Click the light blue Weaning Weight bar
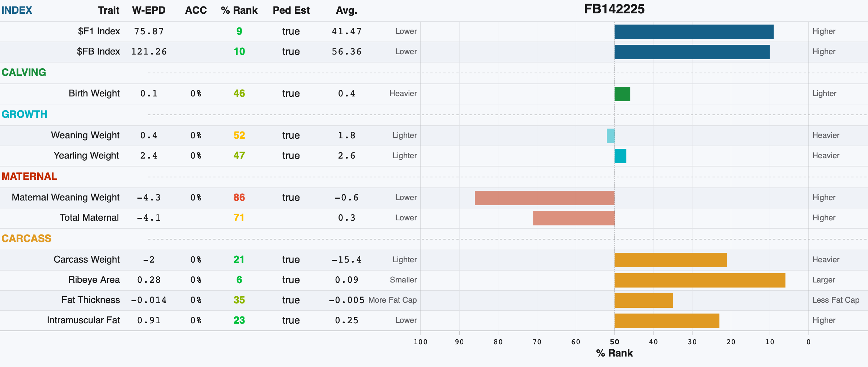The height and width of the screenshot is (367, 868). tap(611, 136)
